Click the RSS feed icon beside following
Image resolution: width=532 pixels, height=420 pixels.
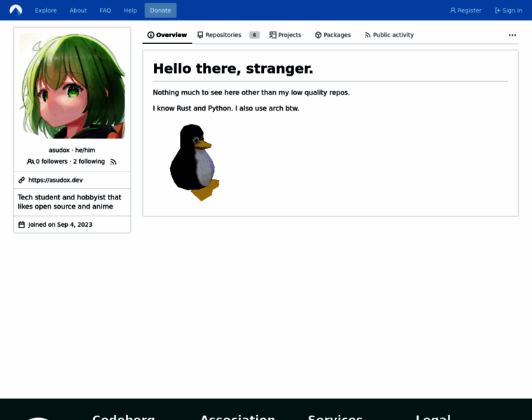click(x=113, y=162)
